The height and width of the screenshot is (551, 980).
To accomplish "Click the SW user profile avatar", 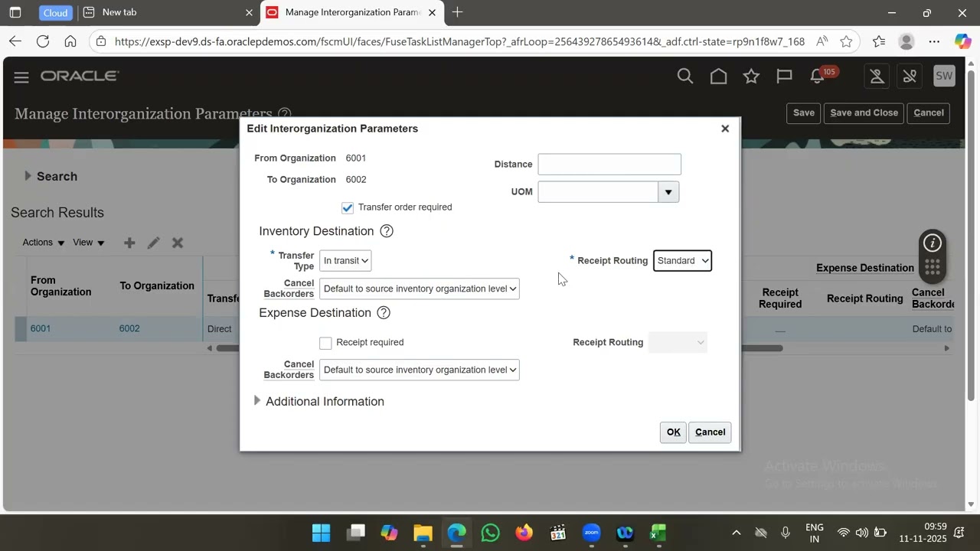I will (944, 77).
